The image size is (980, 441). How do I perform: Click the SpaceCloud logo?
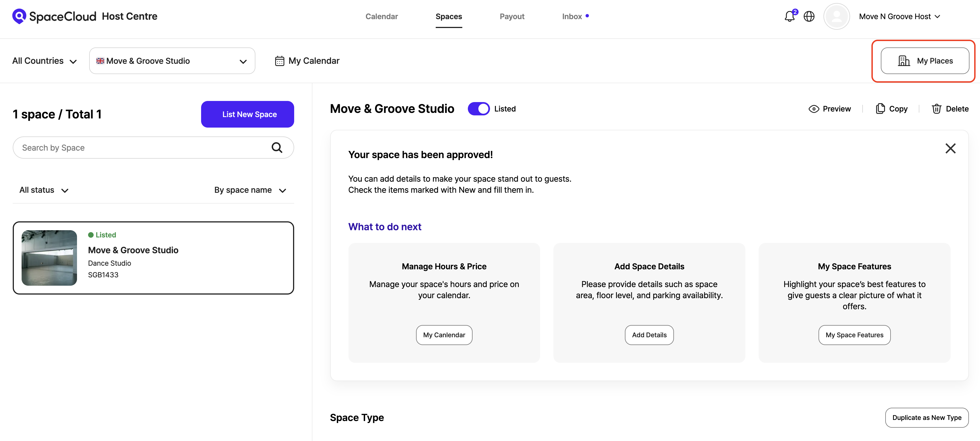click(x=54, y=16)
